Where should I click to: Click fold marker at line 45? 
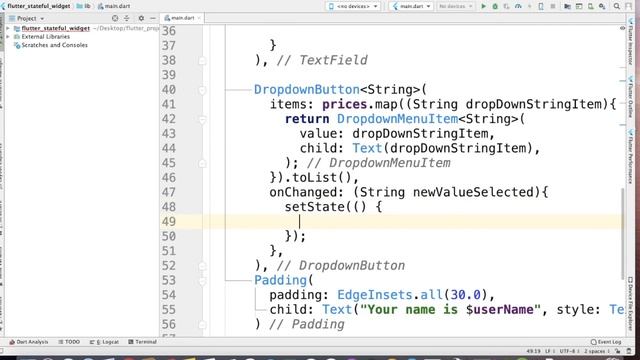[202, 163]
